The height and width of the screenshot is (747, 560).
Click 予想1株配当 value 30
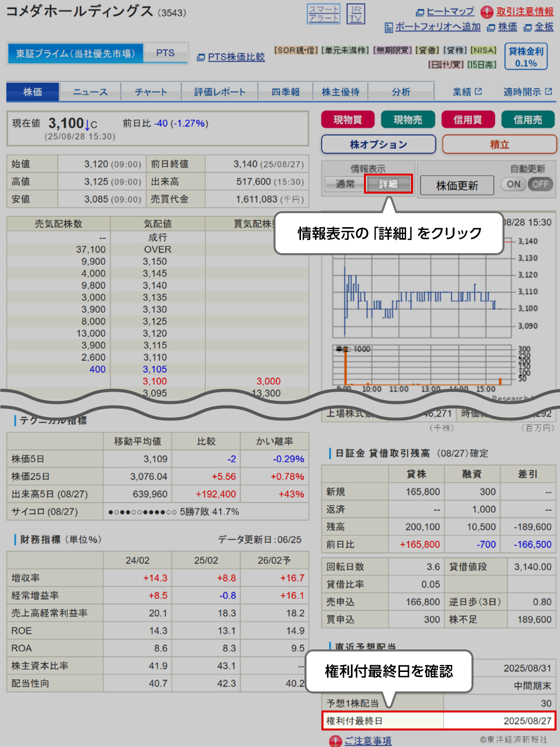(x=546, y=703)
